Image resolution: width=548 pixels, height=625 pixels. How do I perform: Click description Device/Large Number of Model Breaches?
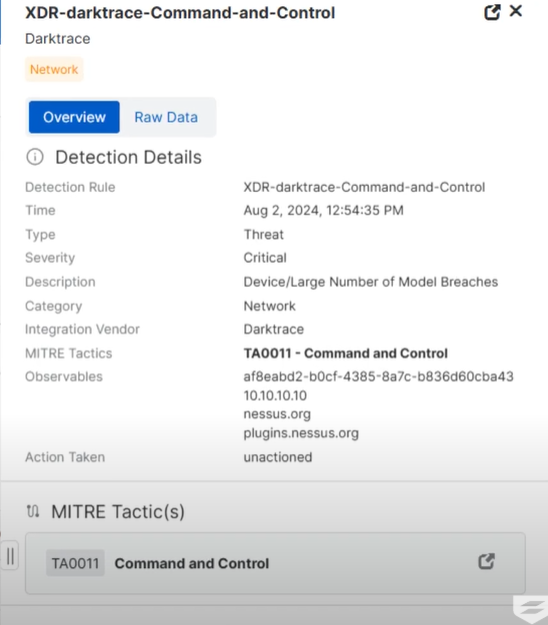click(x=371, y=282)
